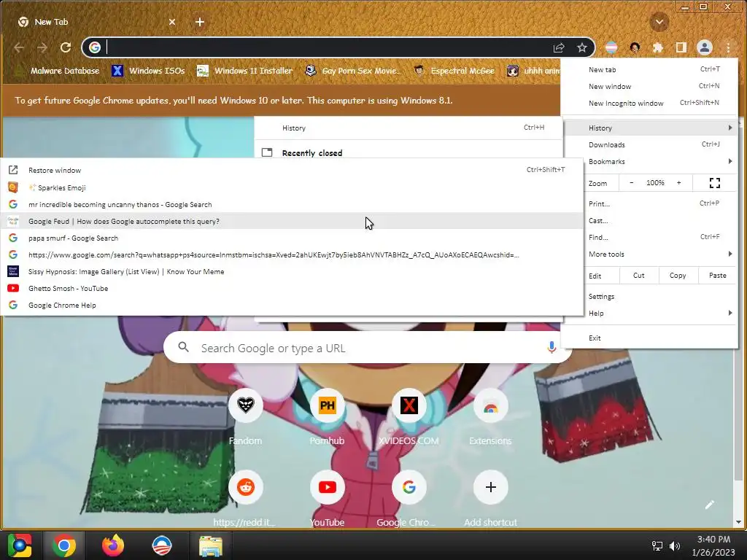
Task: Open Windows 11 Installer bookmark
Action: [245, 71]
